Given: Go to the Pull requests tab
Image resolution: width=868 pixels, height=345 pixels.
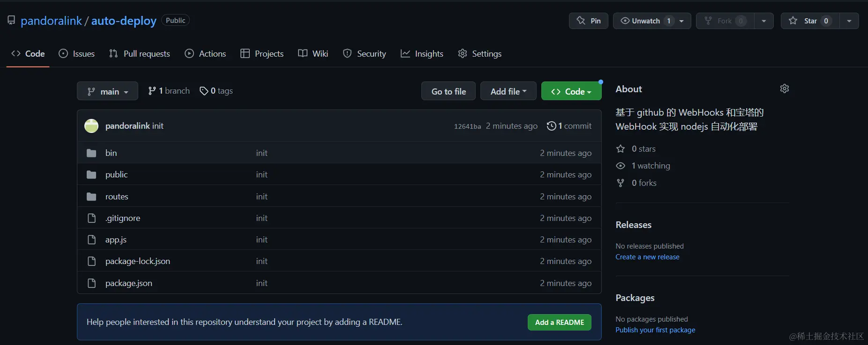Looking at the screenshot, I should [x=139, y=53].
